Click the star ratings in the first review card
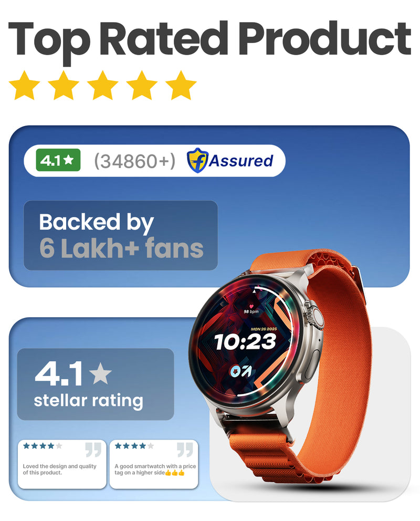This screenshot has height=521, width=420. (x=43, y=446)
